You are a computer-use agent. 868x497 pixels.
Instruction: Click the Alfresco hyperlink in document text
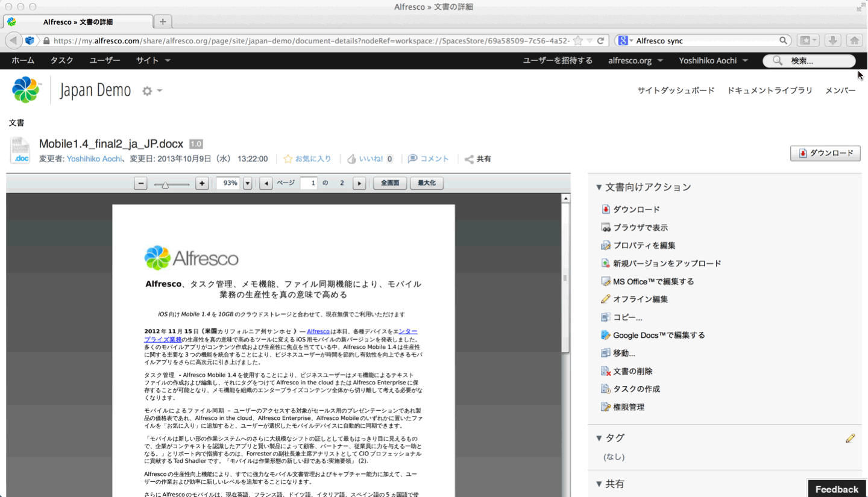click(318, 331)
